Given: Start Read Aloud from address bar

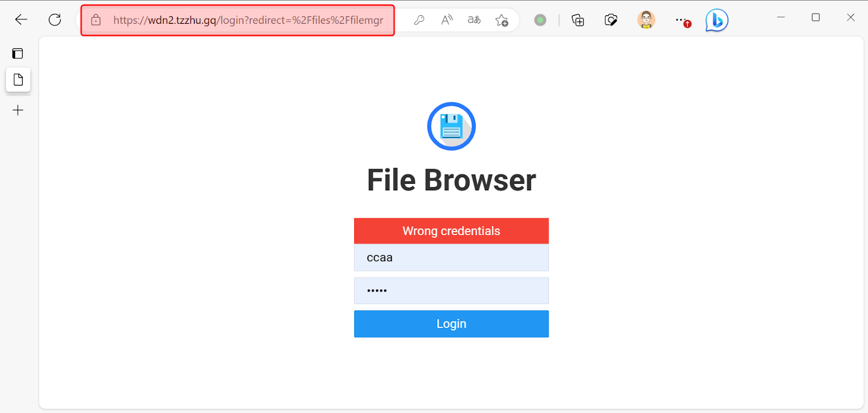Looking at the screenshot, I should coord(446,21).
